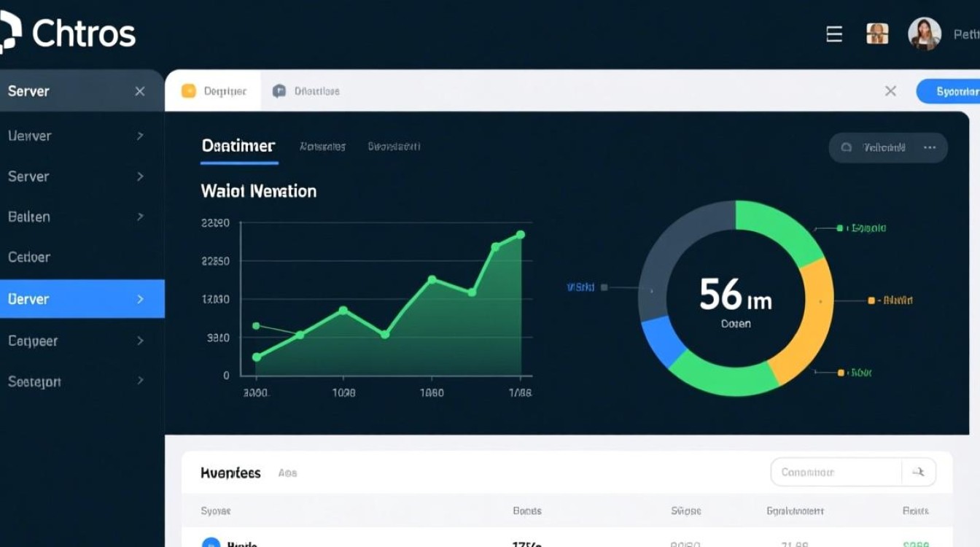Click the Chtros logo in the header
This screenshot has width=980, height=547.
[x=69, y=34]
